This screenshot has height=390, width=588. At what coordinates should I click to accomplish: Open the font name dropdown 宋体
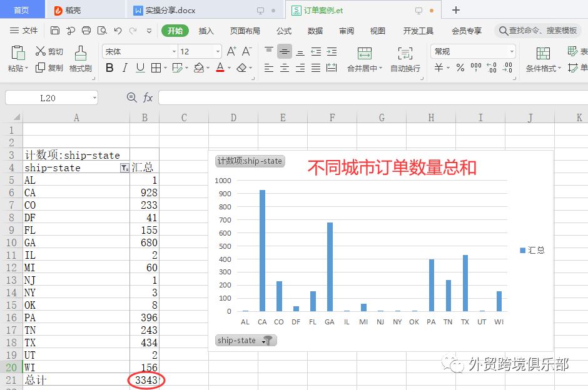coord(175,51)
